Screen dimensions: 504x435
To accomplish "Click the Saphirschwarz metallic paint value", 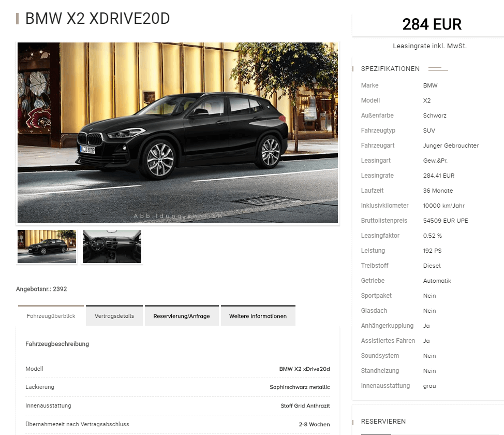I will (300, 387).
